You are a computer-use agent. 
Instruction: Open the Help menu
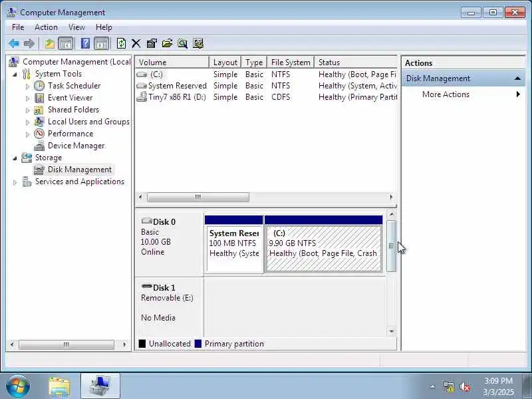click(104, 27)
